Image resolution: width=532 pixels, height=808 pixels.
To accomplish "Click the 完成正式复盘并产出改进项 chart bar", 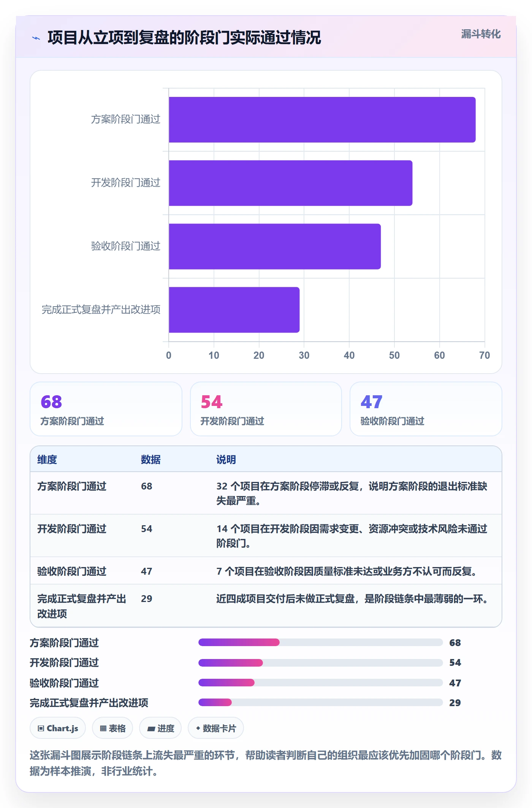I will tap(234, 310).
